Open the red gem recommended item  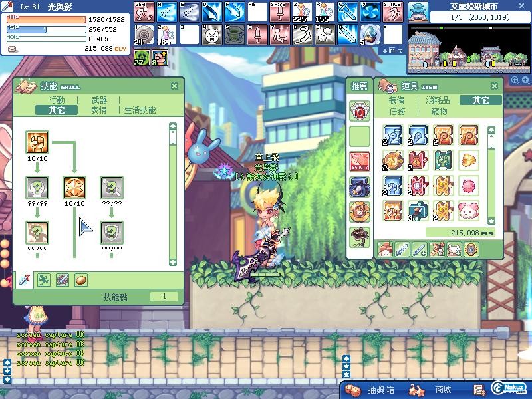360,111
